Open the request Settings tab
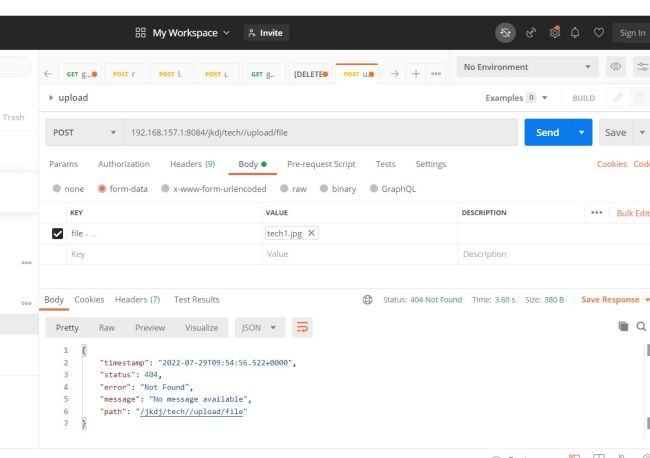The width and height of the screenshot is (650, 458). [x=431, y=164]
